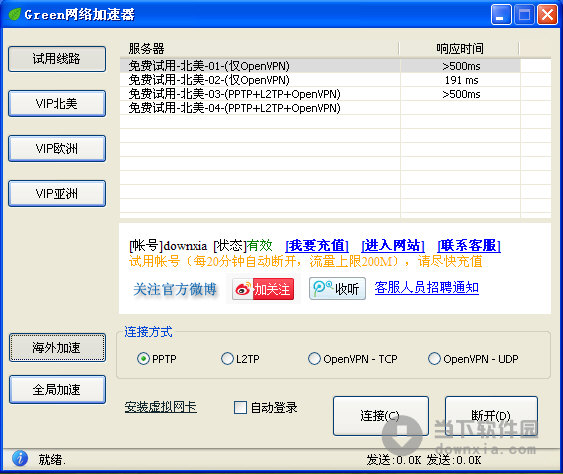Minimize the Green网络加速器 window

click(501, 15)
